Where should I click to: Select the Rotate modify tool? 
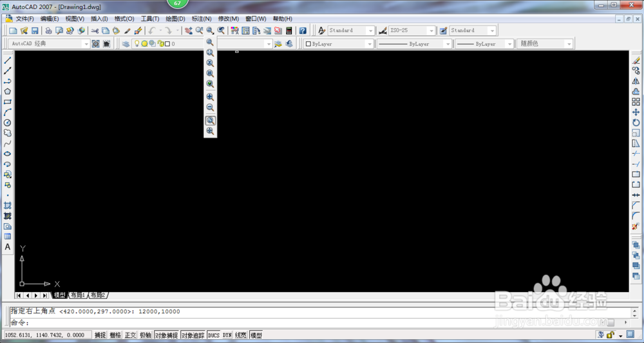pyautogui.click(x=636, y=123)
